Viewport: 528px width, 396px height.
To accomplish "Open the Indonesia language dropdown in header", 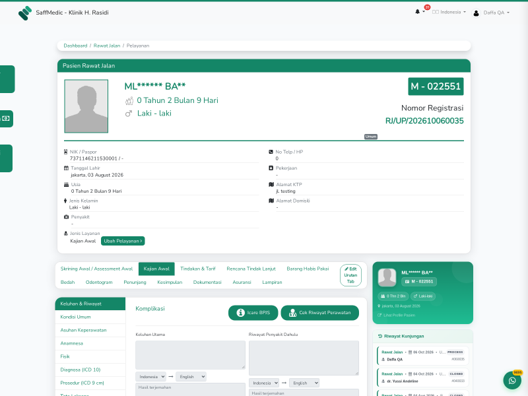I will click(449, 12).
